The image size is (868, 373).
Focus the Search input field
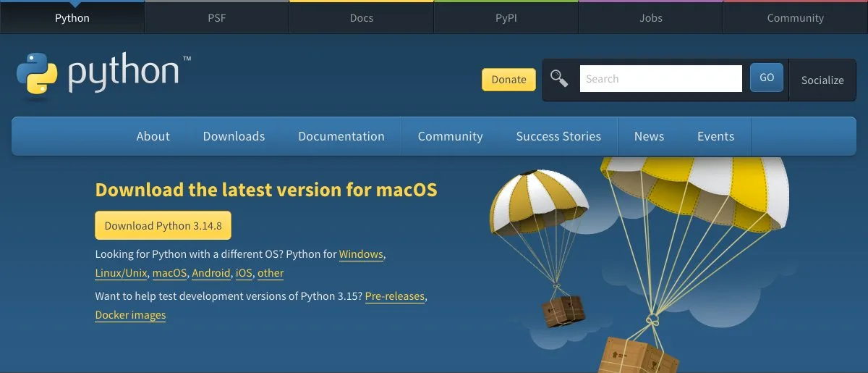coord(661,78)
